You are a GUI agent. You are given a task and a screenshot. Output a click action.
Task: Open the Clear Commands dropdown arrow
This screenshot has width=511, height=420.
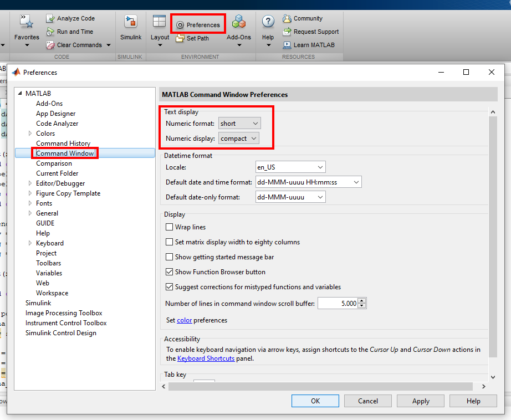109,45
